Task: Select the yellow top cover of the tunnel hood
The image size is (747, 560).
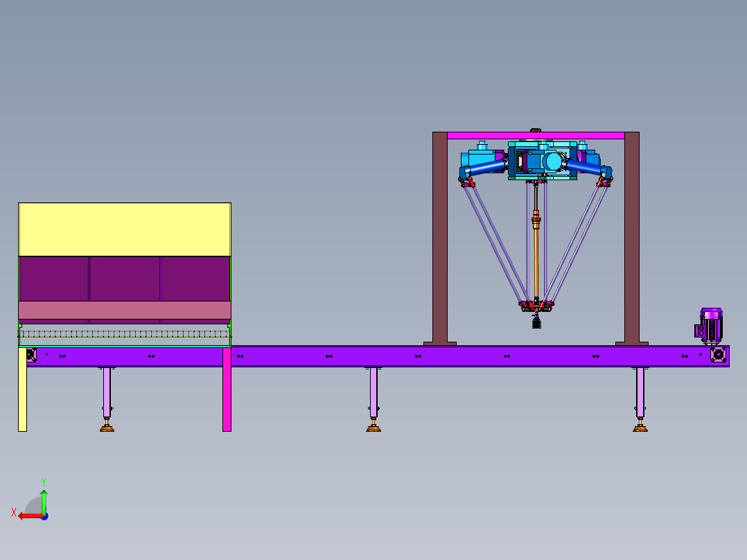Action: point(125,229)
